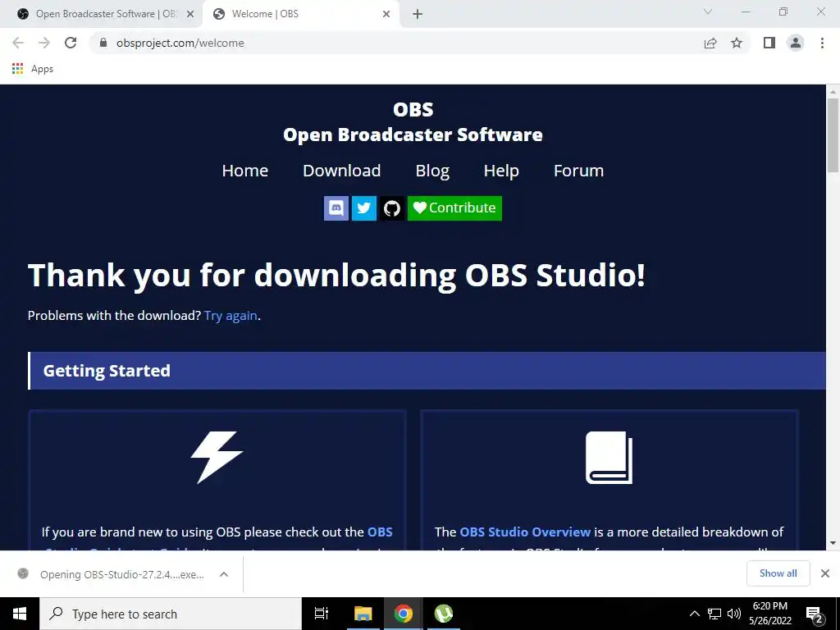
Task: Toggle the browser side panel icon
Action: click(x=769, y=43)
